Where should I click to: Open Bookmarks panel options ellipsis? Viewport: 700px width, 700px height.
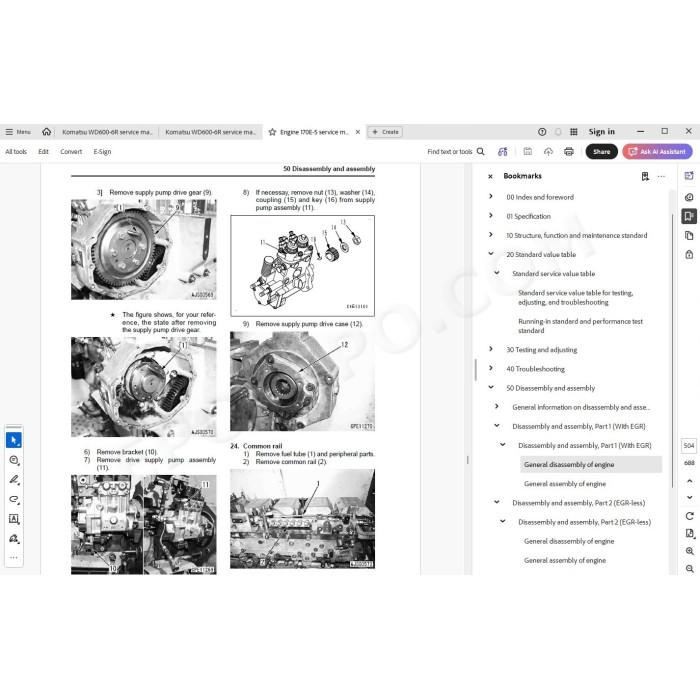click(x=661, y=176)
